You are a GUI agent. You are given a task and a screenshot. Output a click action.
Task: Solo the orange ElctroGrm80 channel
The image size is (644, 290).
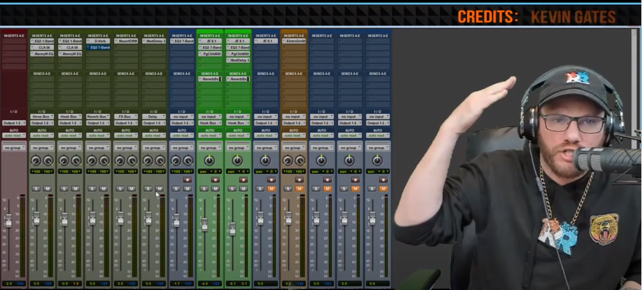[288, 189]
